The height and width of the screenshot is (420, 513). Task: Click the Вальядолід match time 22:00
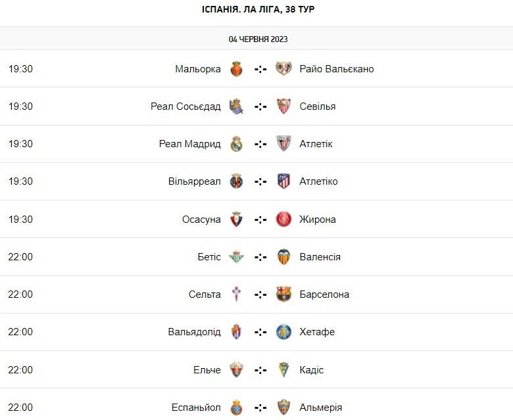[x=20, y=332]
